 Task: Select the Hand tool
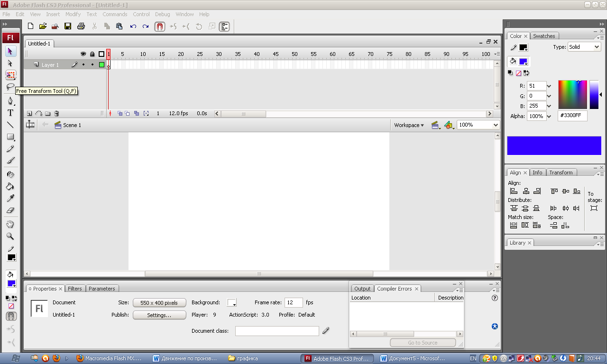10,224
